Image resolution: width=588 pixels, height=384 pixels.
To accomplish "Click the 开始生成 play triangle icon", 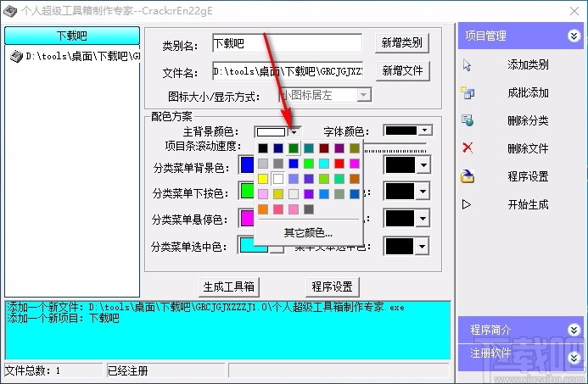I will point(467,204).
